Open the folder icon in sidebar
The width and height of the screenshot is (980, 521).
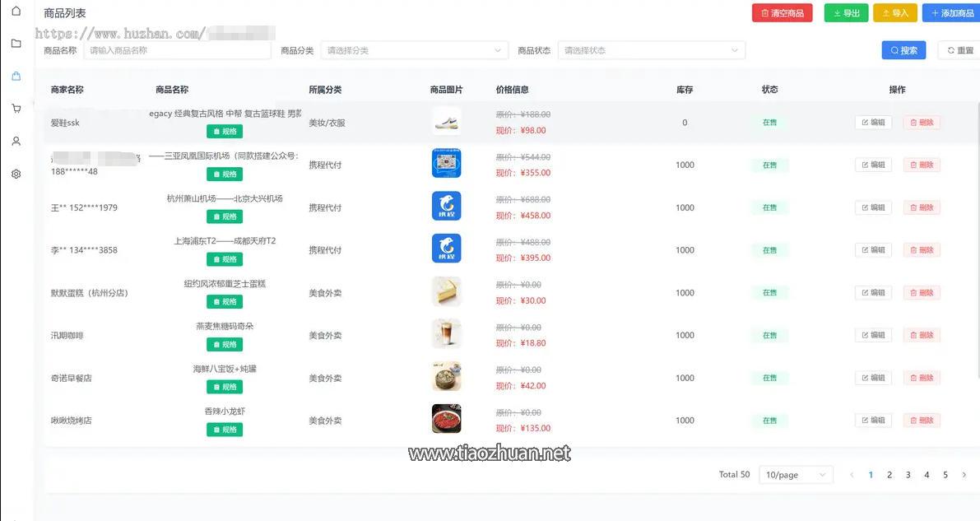(x=16, y=44)
